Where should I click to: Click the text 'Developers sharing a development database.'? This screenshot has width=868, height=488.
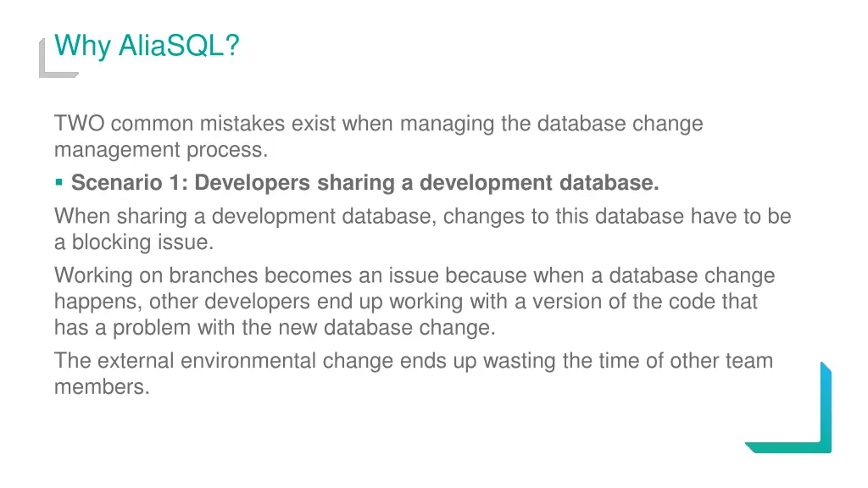(427, 183)
